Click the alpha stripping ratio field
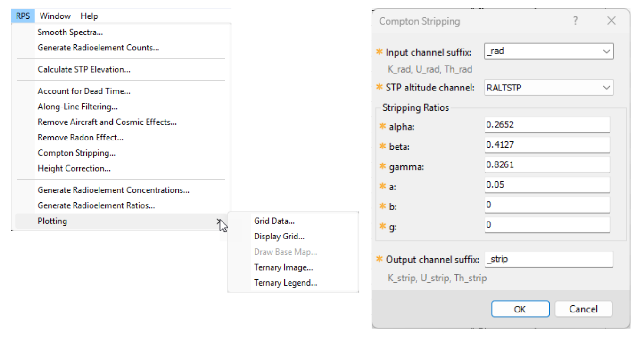The width and height of the screenshot is (644, 337). tap(547, 125)
